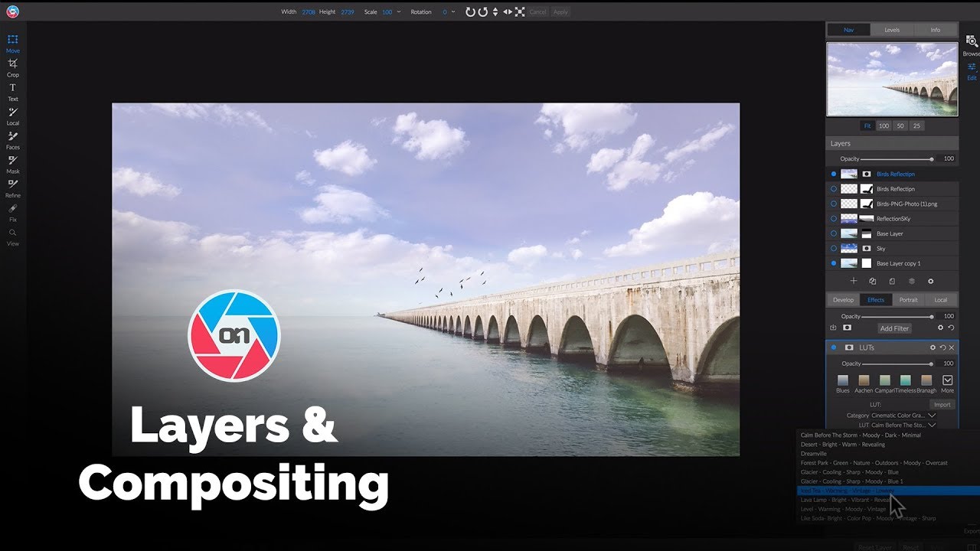Switch to the Levels tab
This screenshot has height=551, width=980.
tap(892, 30)
